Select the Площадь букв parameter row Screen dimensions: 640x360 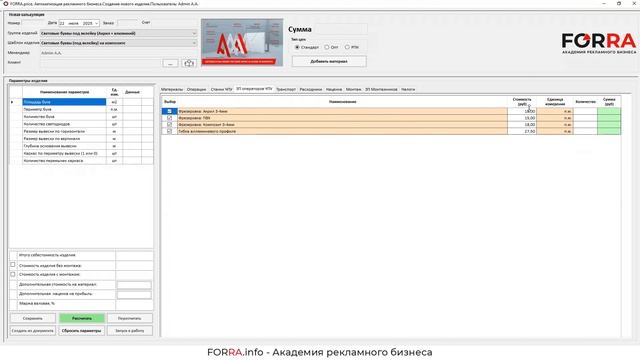[x=64, y=102]
